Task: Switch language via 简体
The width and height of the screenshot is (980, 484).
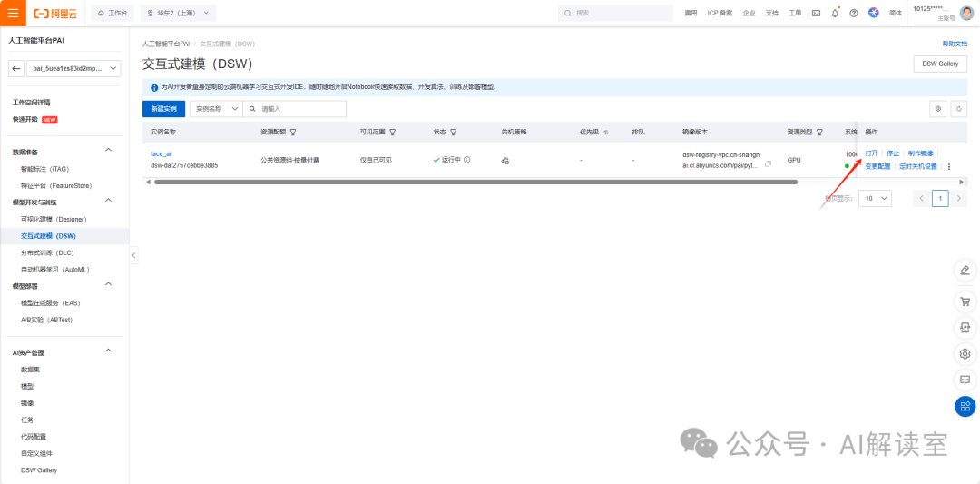Action: [896, 13]
